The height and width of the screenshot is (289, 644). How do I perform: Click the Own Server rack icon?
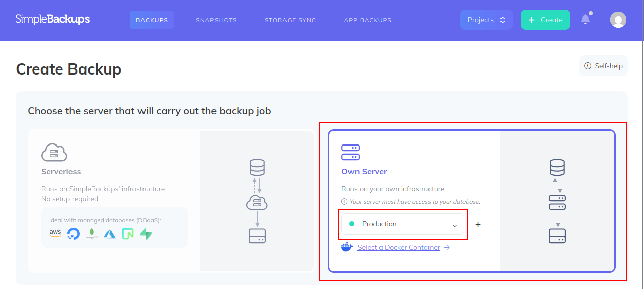pos(350,152)
